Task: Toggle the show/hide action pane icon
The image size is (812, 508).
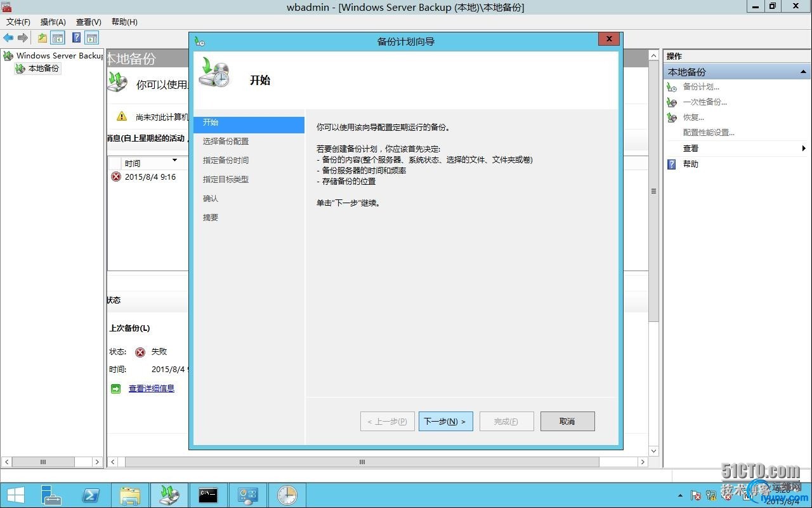Action: click(x=92, y=38)
